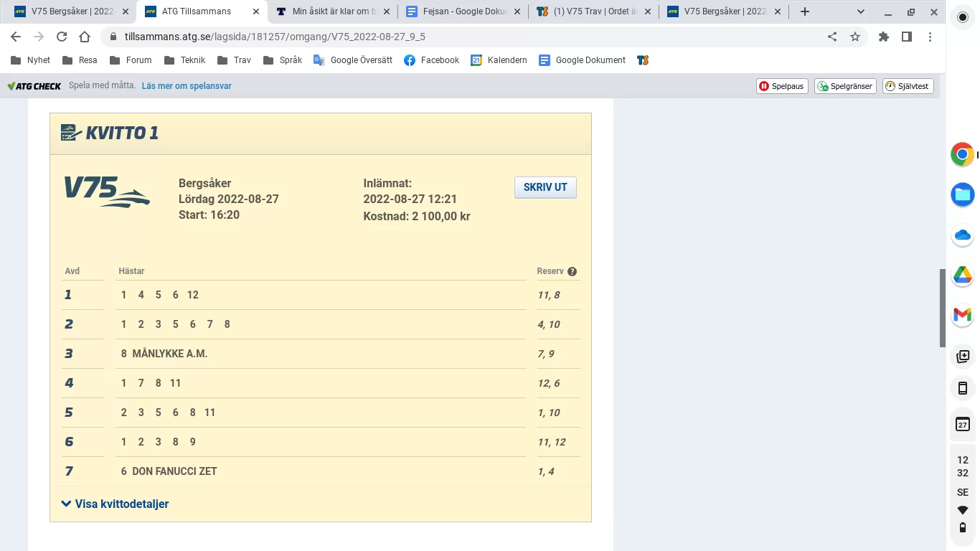Viewport: 980px width, 551px height.
Task: Open Gmail from the right side dock
Action: (962, 315)
